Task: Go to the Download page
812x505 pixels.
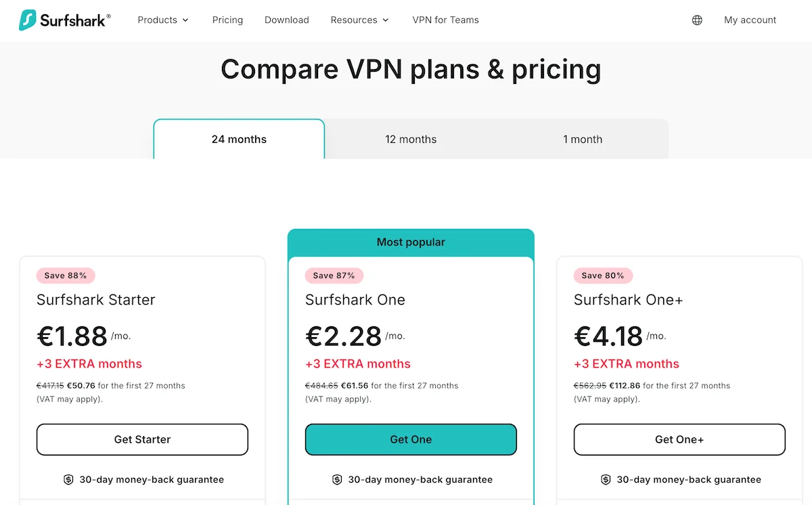Action: pos(287,20)
